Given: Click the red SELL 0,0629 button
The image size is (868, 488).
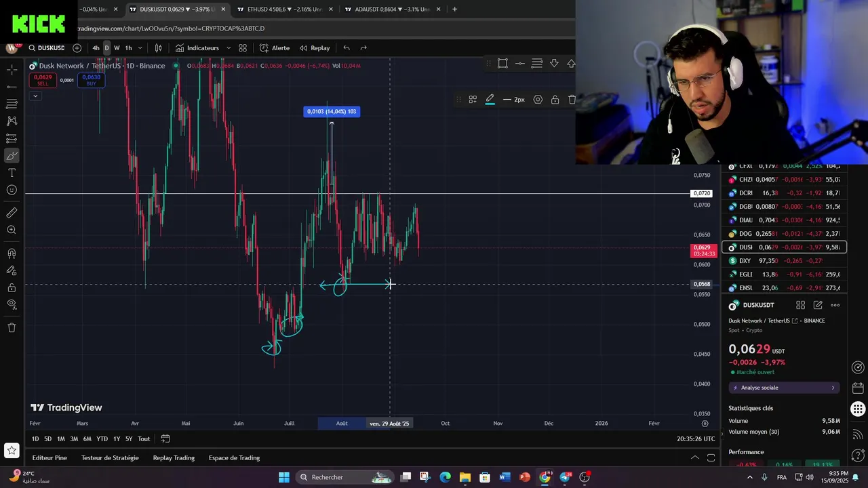Looking at the screenshot, I should tap(43, 80).
